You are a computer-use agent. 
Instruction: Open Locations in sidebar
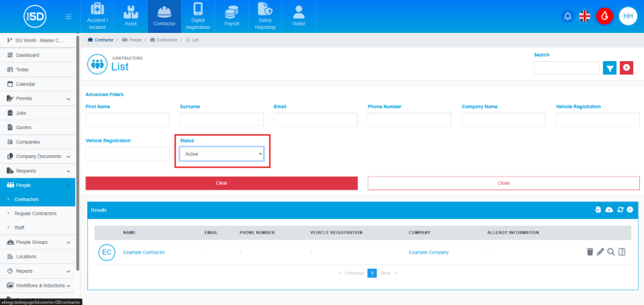point(38,256)
